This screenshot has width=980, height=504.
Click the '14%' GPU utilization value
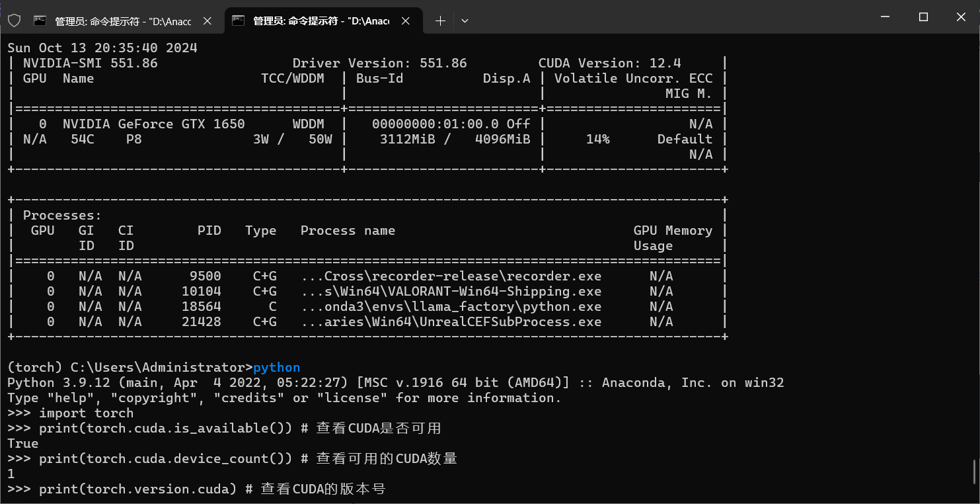598,139
